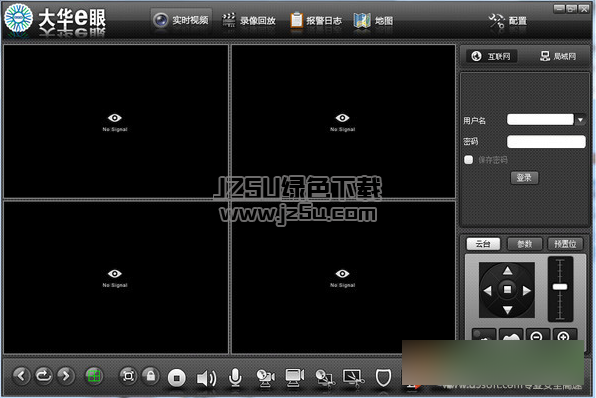Click the 登录 login button
This screenshot has width=596, height=398.
[x=524, y=178]
